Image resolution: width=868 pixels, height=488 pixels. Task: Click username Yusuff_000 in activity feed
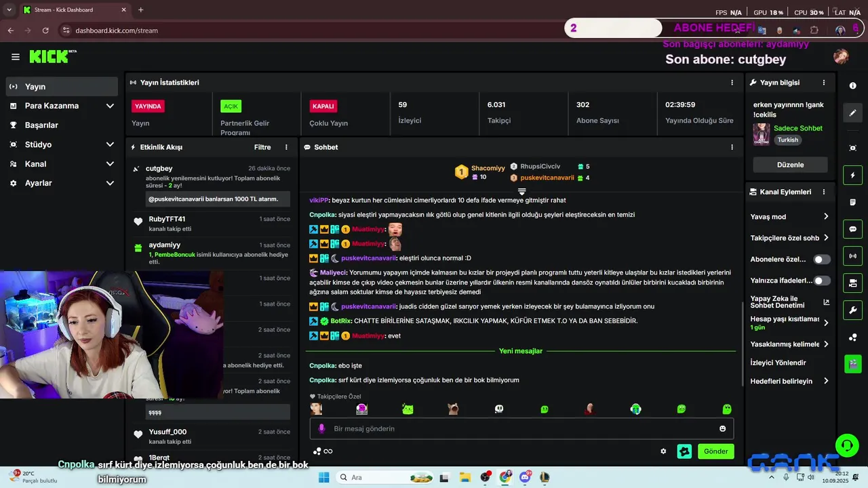tap(167, 432)
